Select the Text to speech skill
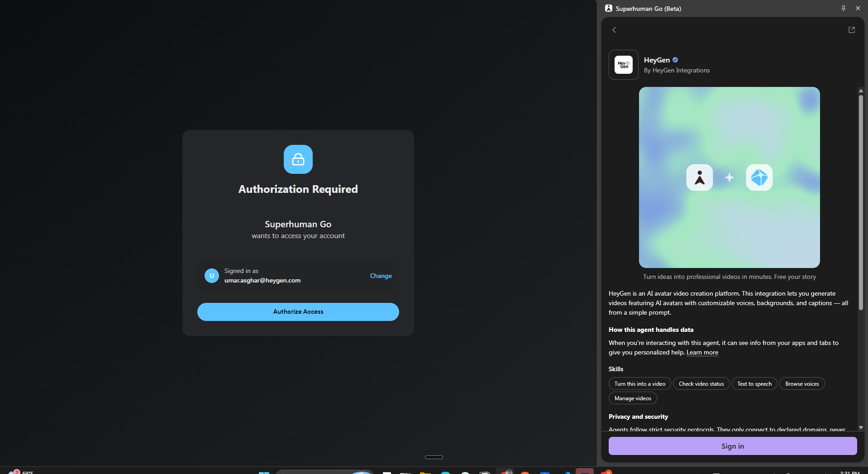 (x=754, y=383)
